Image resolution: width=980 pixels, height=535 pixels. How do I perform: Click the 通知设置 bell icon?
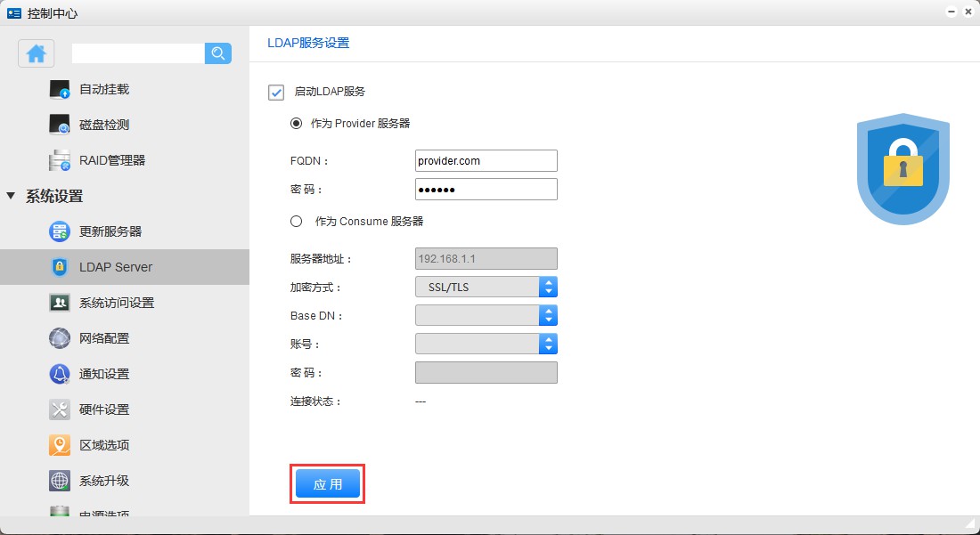[x=60, y=374]
